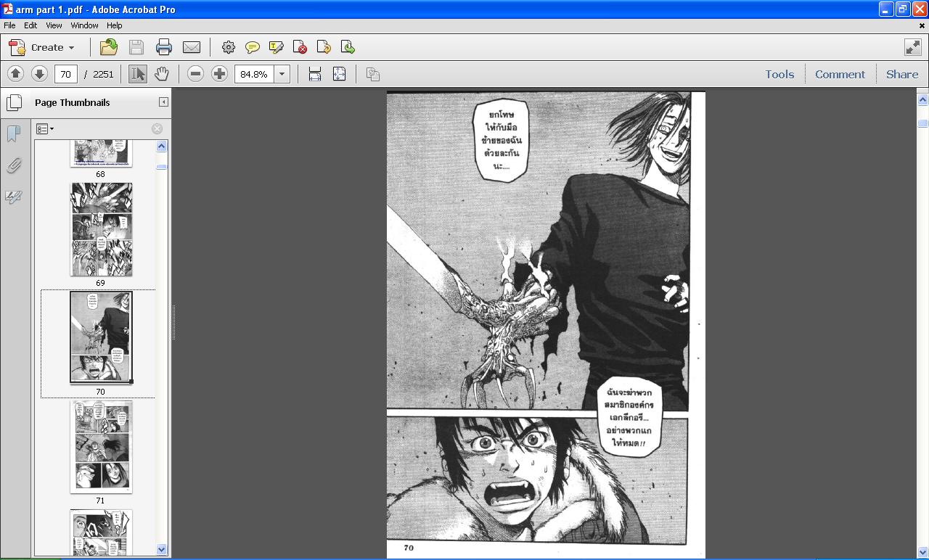Click the zoom percentage field
929x560 pixels.
(253, 74)
